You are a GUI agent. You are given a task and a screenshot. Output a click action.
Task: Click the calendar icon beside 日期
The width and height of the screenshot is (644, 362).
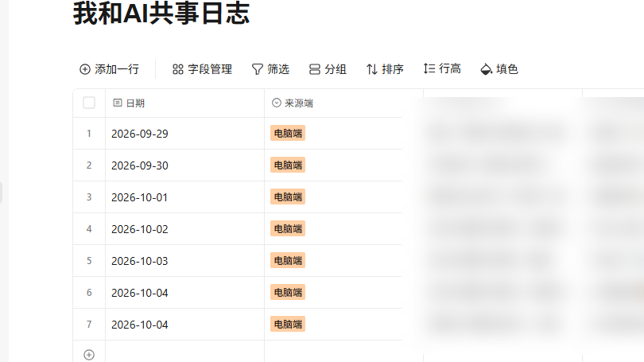[x=118, y=103]
